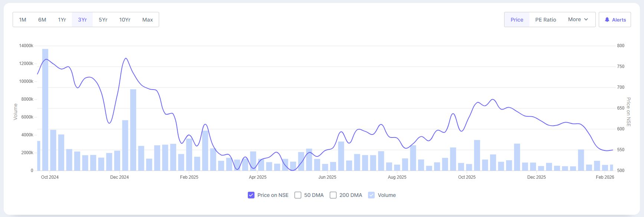Set chart range to 1M
644x217 pixels.
23,20
